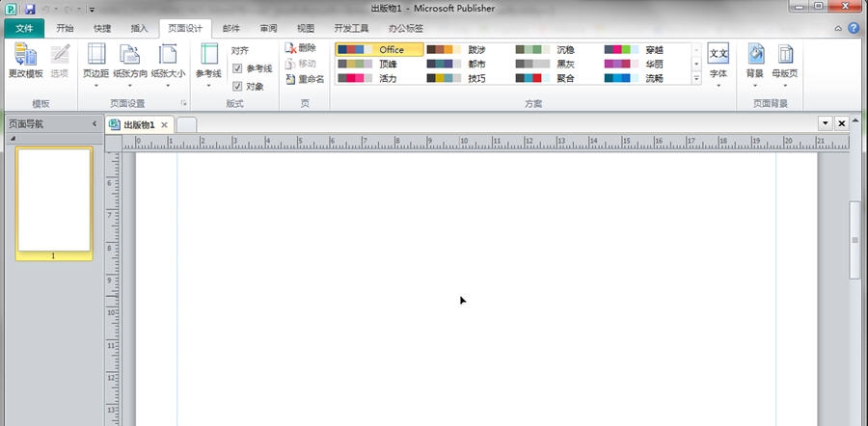The image size is (868, 426).
Task: Select the 顶峰 color scheme
Action: [x=379, y=65]
